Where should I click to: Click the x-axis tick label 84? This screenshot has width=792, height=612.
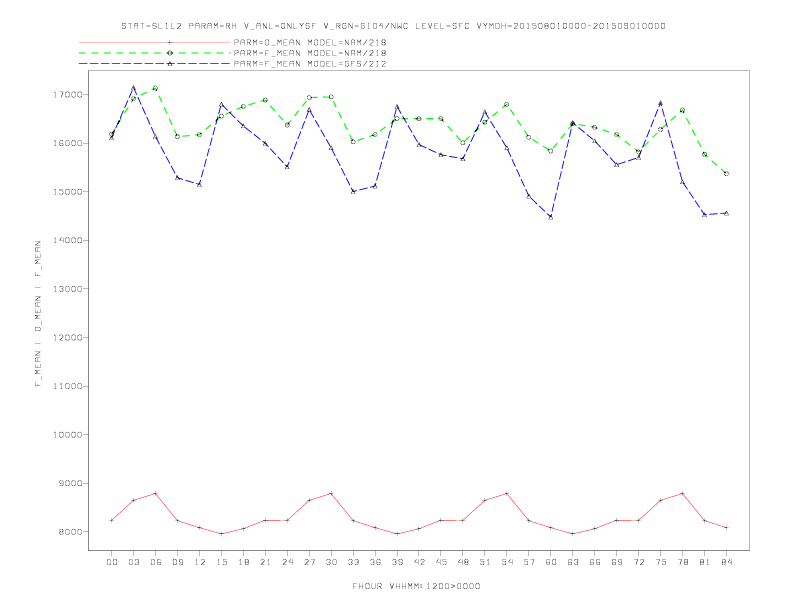tap(726, 562)
